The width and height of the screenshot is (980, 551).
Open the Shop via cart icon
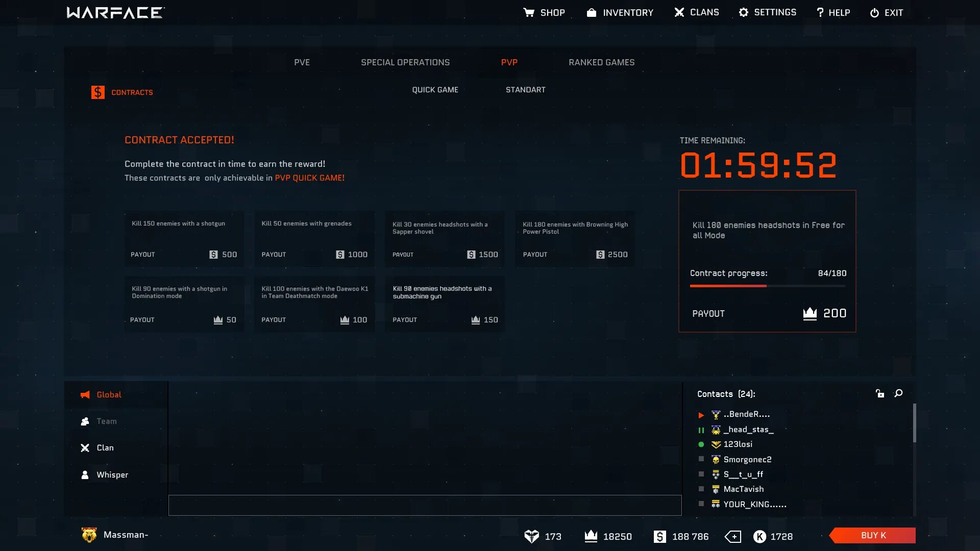point(529,13)
